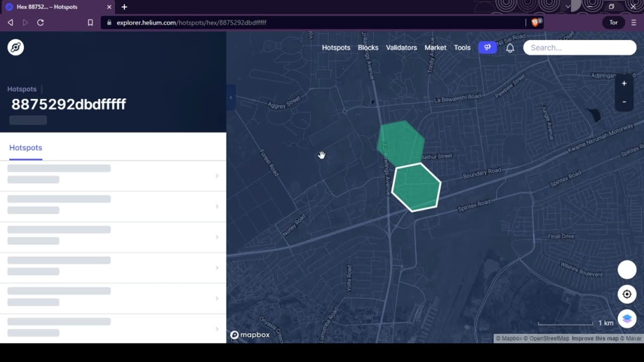Collapse the side panel handle
The height and width of the screenshot is (362, 644).
230,98
